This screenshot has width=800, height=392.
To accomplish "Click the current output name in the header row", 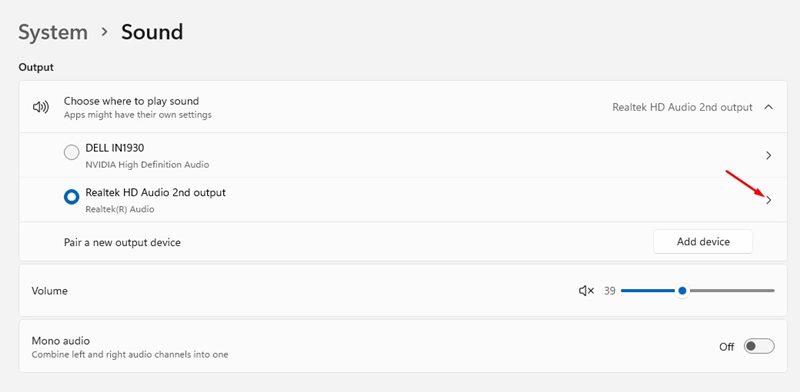I will [682, 107].
